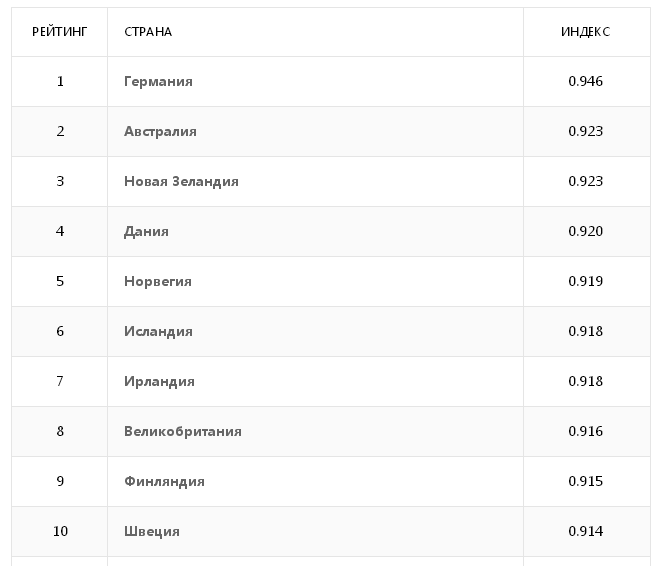The height and width of the screenshot is (566, 669).
Task: Open the Германия country link
Action: pyautogui.click(x=158, y=81)
